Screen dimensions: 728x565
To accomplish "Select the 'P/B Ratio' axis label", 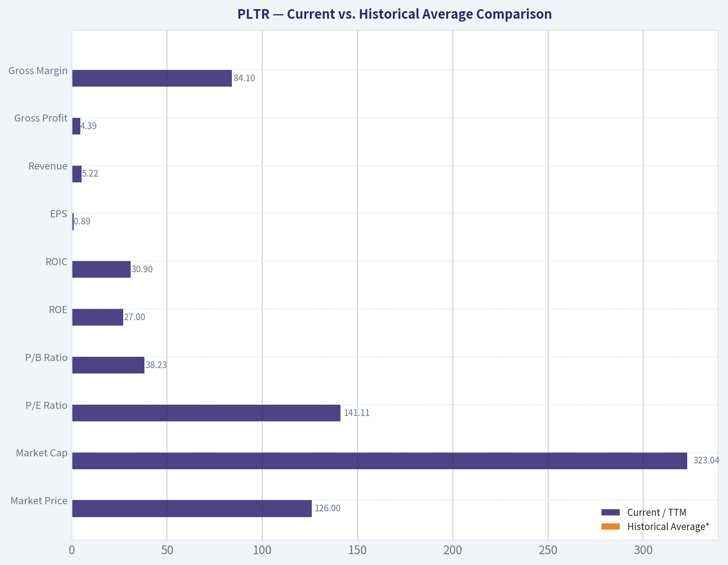I will click(46, 358).
